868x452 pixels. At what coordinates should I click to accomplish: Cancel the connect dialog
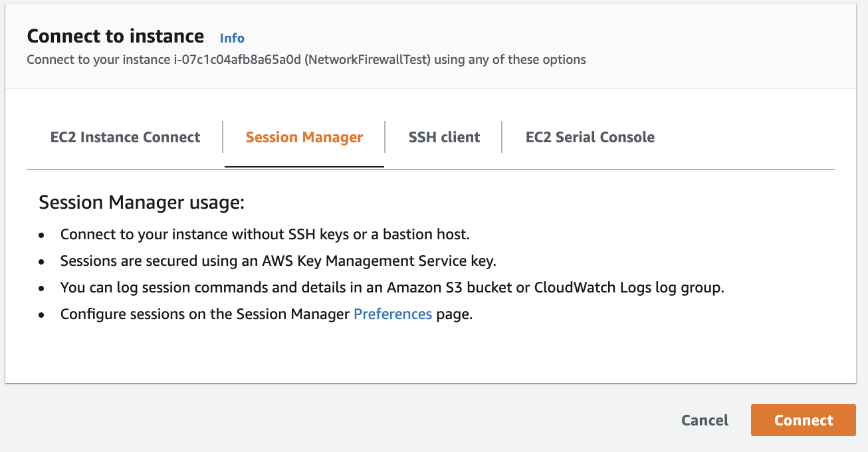tap(705, 420)
